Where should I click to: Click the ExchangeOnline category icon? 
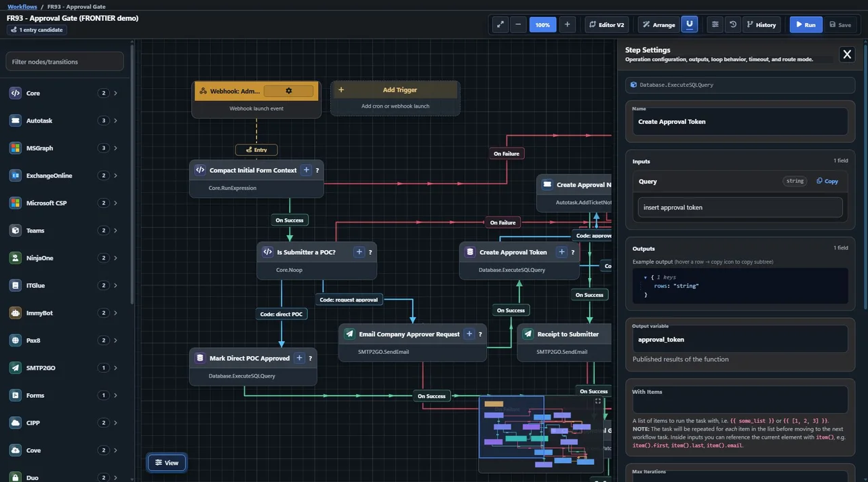16,176
